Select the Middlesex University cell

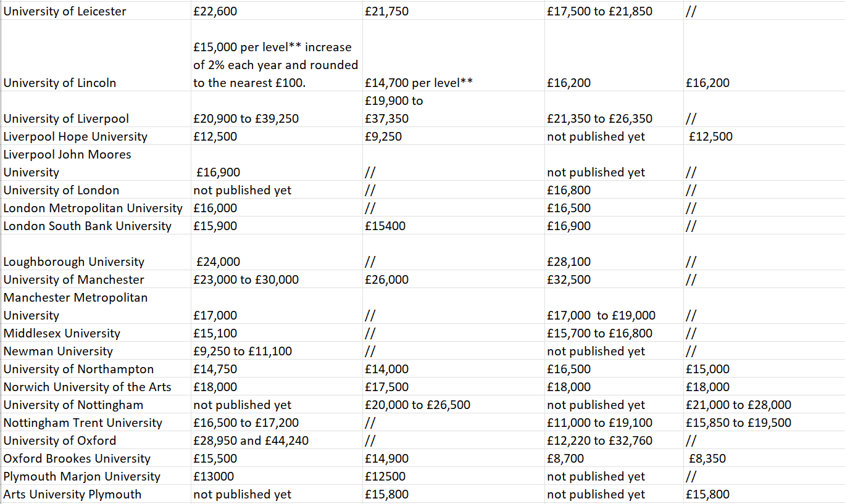pos(62,333)
